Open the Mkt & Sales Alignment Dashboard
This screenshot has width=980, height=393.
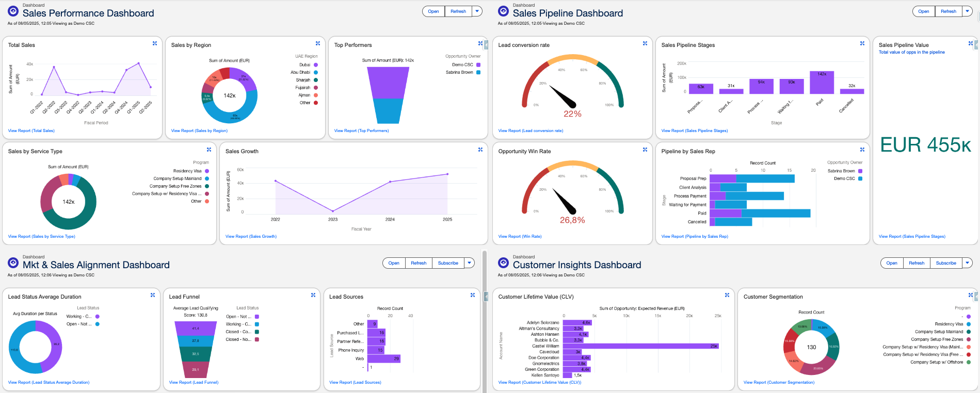(x=394, y=263)
